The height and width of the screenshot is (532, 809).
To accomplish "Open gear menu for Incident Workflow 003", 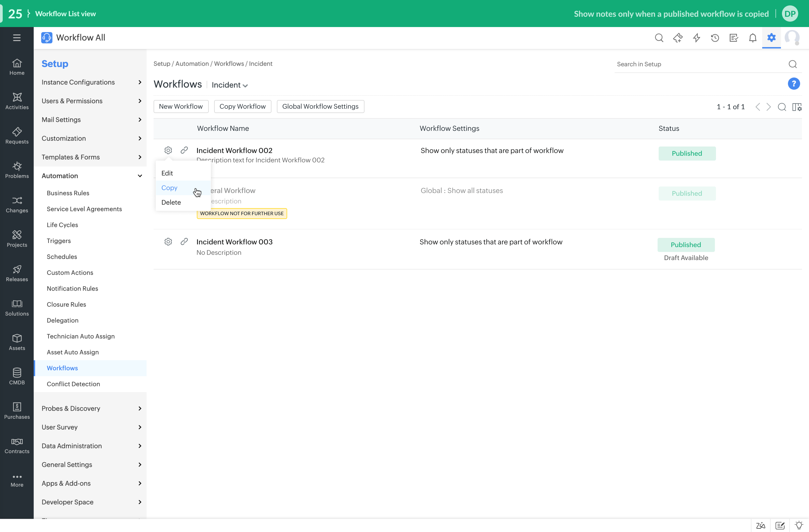I will point(168,242).
